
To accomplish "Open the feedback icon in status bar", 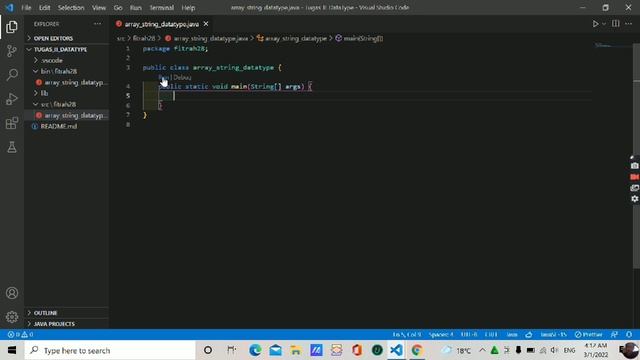I will pyautogui.click(x=614, y=335).
